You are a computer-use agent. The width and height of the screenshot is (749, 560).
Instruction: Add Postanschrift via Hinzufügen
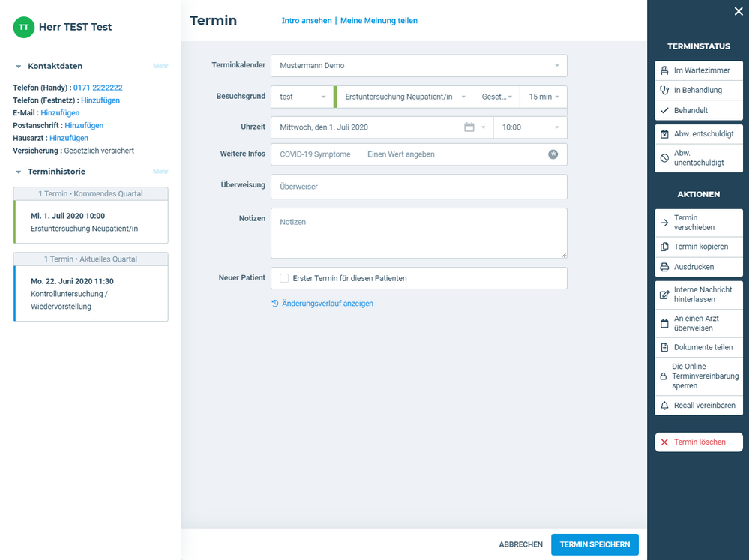[84, 125]
